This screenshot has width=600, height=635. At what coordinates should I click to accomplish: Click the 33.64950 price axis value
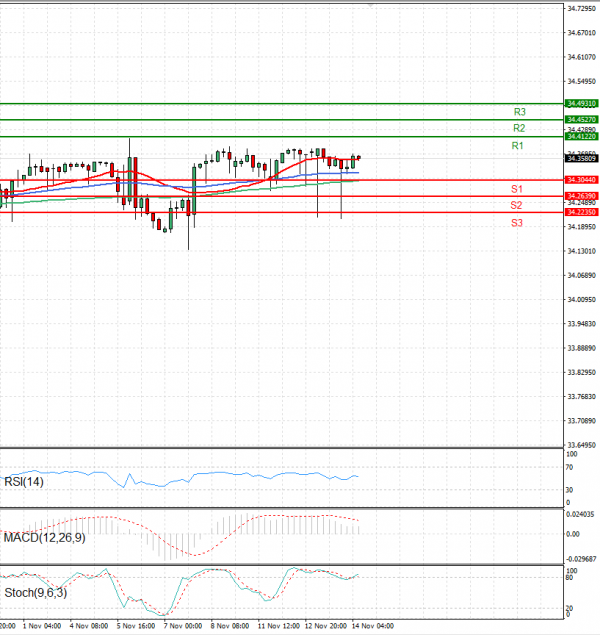point(582,445)
